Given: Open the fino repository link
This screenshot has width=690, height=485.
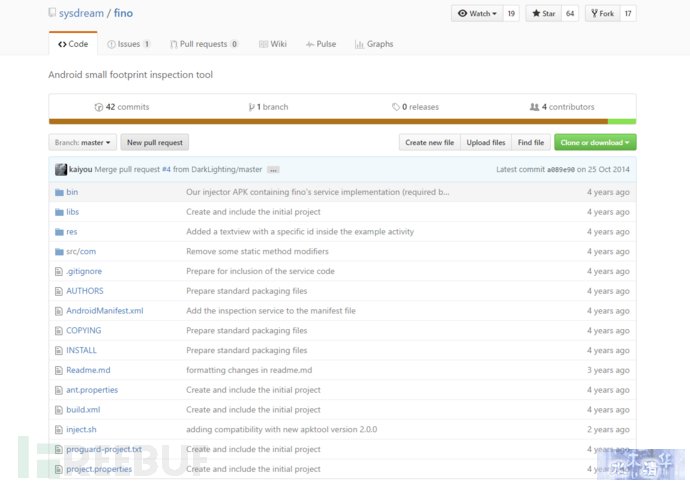Looking at the screenshot, I should 123,13.
